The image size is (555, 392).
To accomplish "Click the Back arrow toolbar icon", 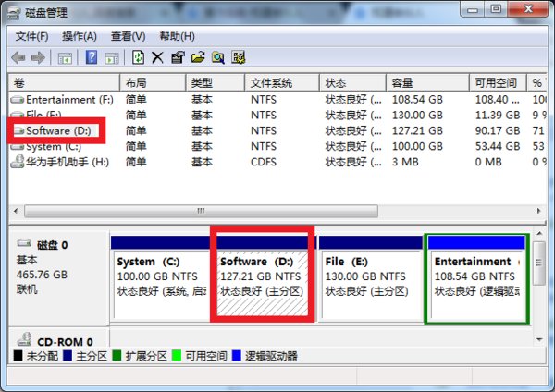I will tap(18, 57).
